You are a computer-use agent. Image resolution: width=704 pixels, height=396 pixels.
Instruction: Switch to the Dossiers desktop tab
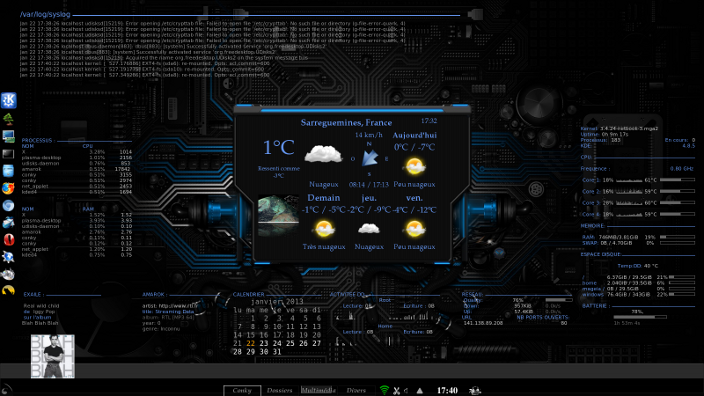[279, 391]
